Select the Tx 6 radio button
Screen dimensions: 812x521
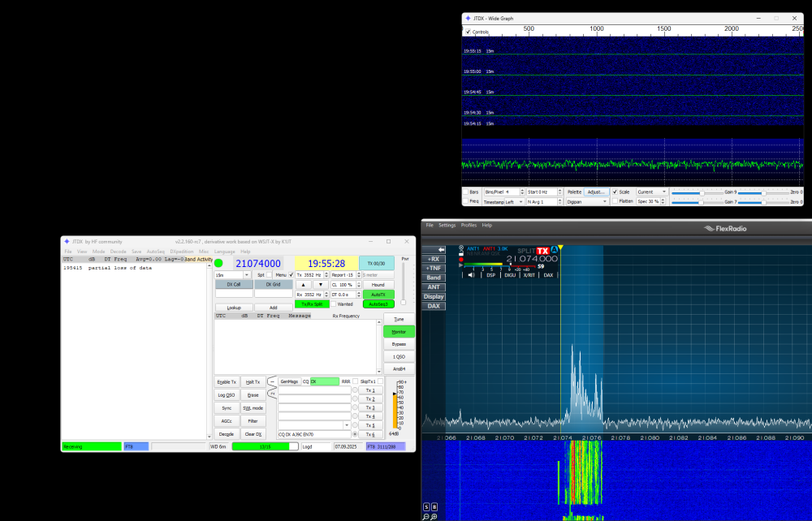[x=355, y=434]
